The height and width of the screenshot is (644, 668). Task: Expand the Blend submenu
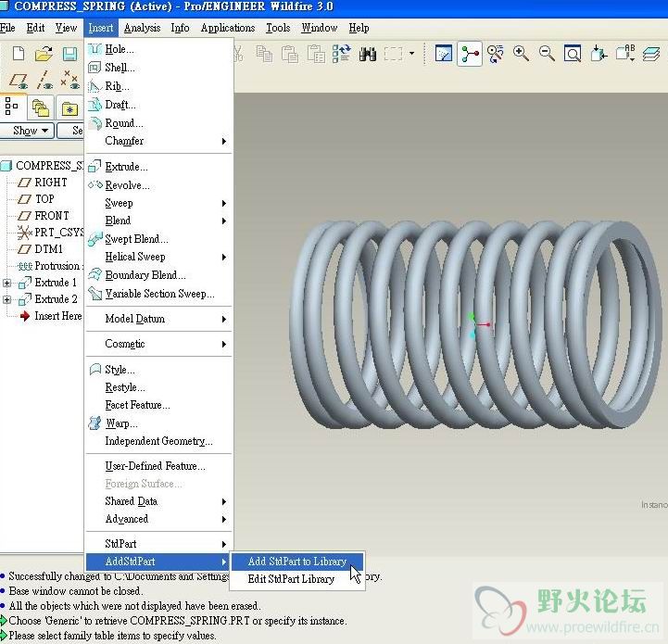159,221
